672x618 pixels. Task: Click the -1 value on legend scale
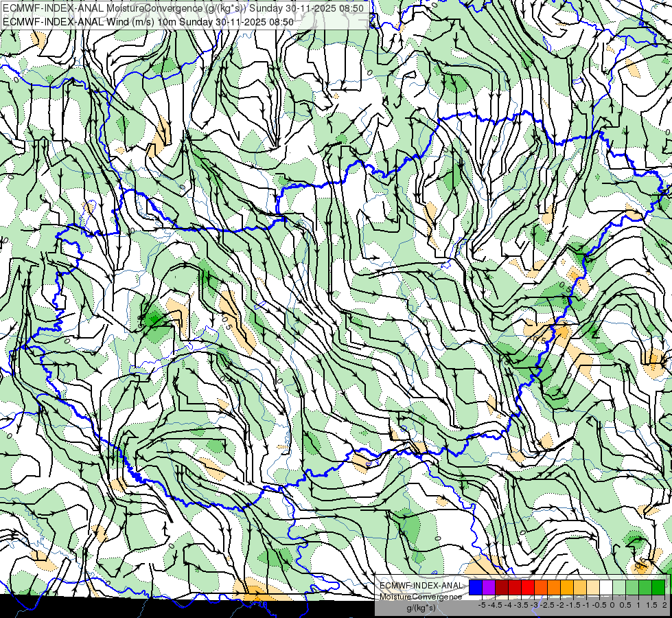click(x=586, y=605)
